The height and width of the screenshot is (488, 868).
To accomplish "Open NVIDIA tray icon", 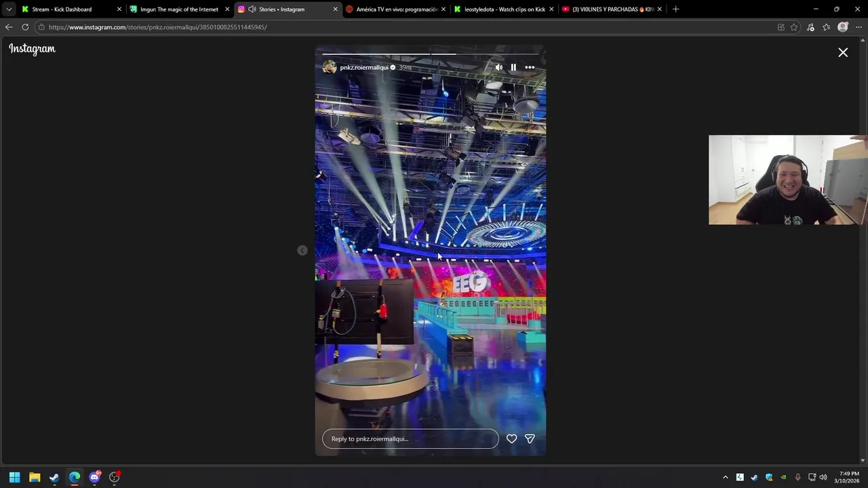I will [x=783, y=477].
